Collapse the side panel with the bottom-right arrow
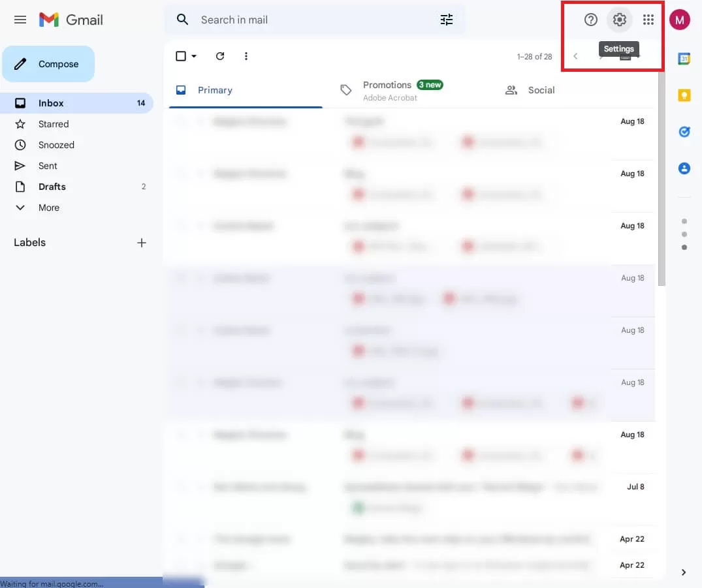Screen dimensions: 702x588 [x=684, y=572]
